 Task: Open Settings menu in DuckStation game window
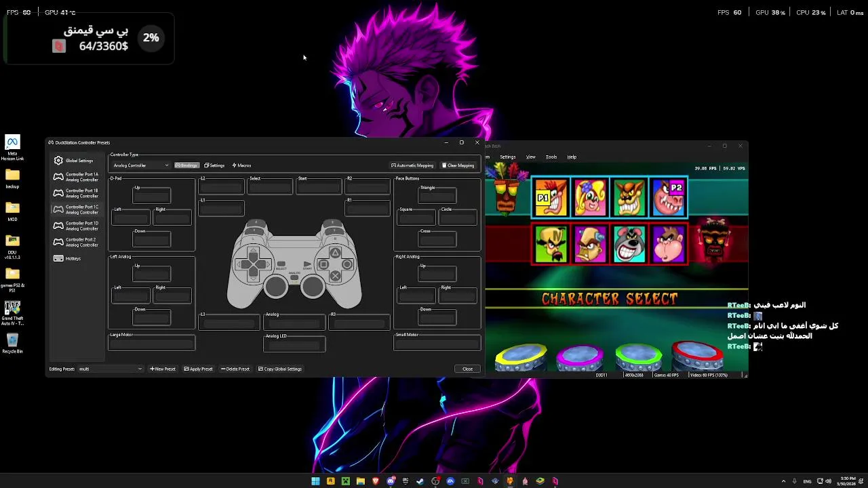tap(508, 157)
